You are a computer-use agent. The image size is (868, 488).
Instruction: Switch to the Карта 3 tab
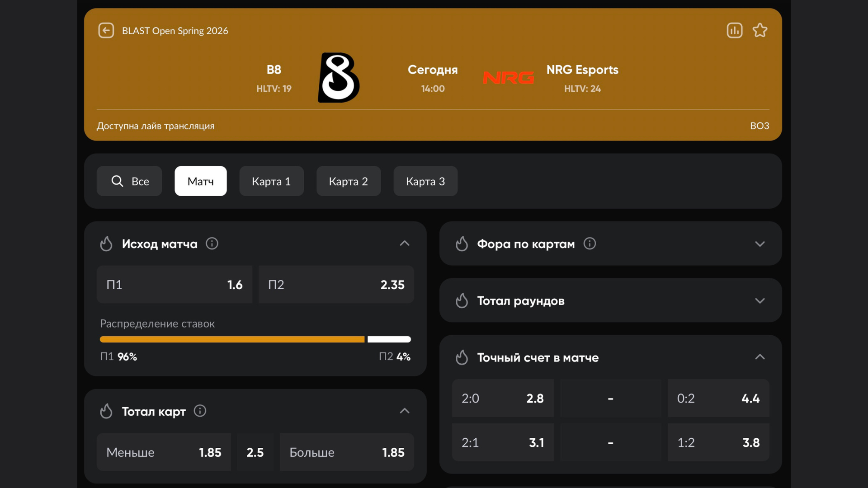click(425, 181)
